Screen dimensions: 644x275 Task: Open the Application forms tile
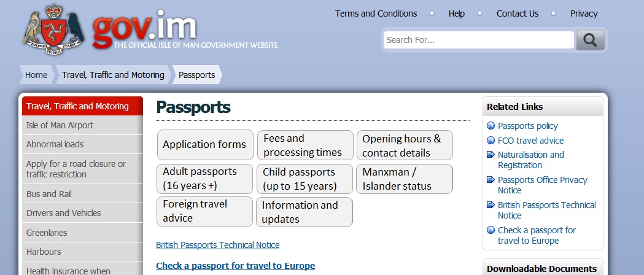(205, 145)
